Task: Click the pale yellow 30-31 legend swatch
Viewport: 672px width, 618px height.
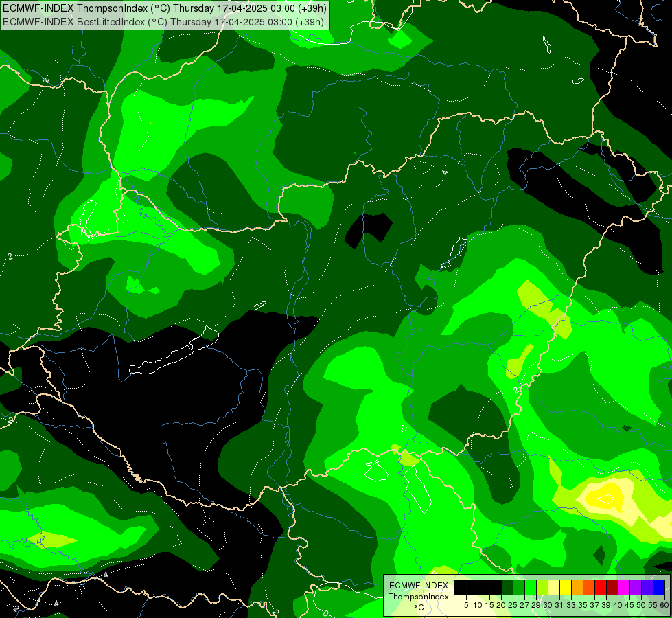Action: [x=554, y=587]
